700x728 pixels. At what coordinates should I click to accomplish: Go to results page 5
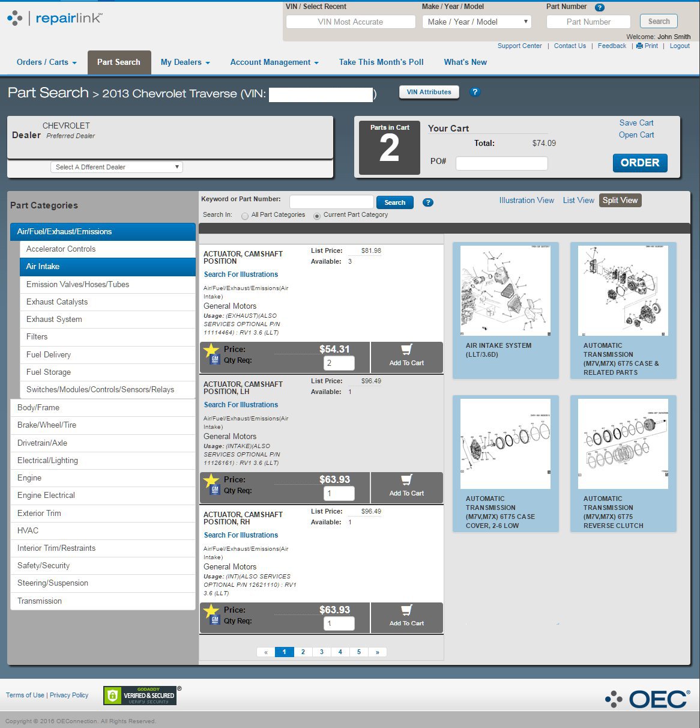click(x=359, y=652)
